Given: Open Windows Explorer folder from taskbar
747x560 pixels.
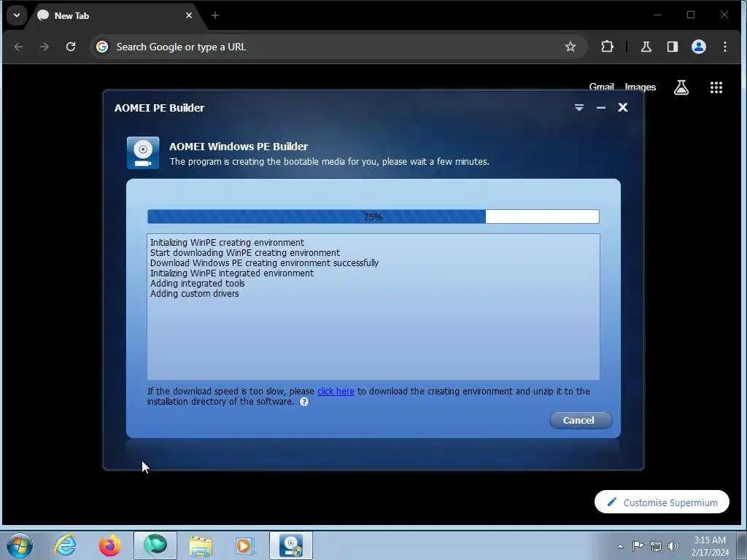Looking at the screenshot, I should tap(201, 545).
